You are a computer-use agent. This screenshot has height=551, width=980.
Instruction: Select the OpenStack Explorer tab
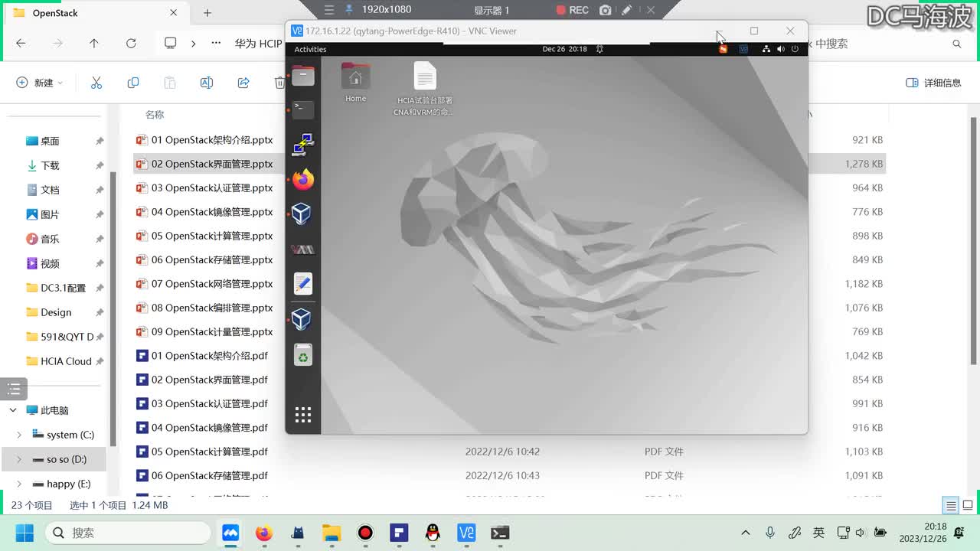click(96, 13)
